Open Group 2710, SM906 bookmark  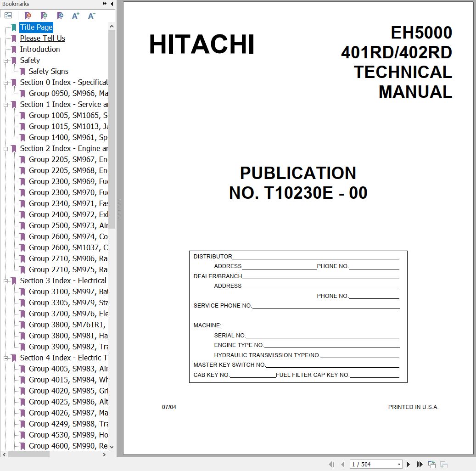(68, 259)
